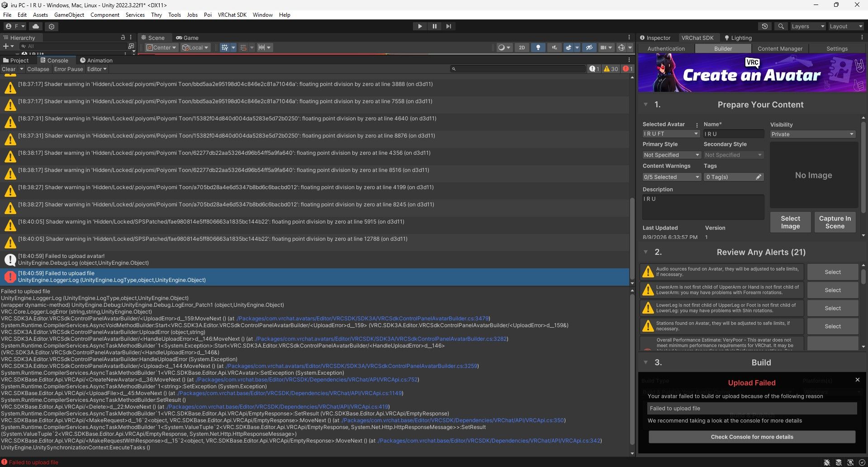This screenshot has height=467, width=868.
Task: Open the Visibility dropdown set to Private
Action: (x=812, y=134)
